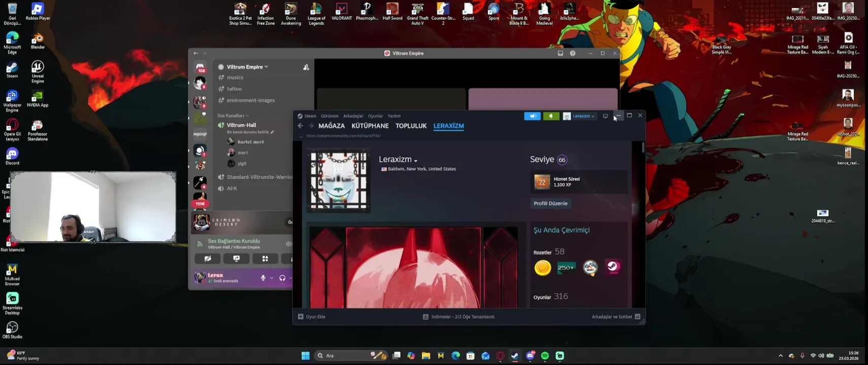
Task: Open the Oyunlar menu in Steam
Action: pos(376,116)
